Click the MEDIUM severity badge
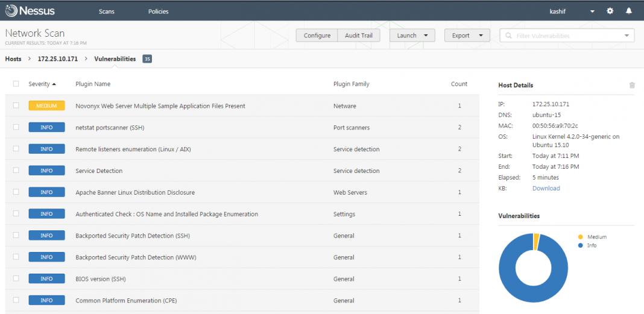This screenshot has width=644, height=314. point(47,105)
